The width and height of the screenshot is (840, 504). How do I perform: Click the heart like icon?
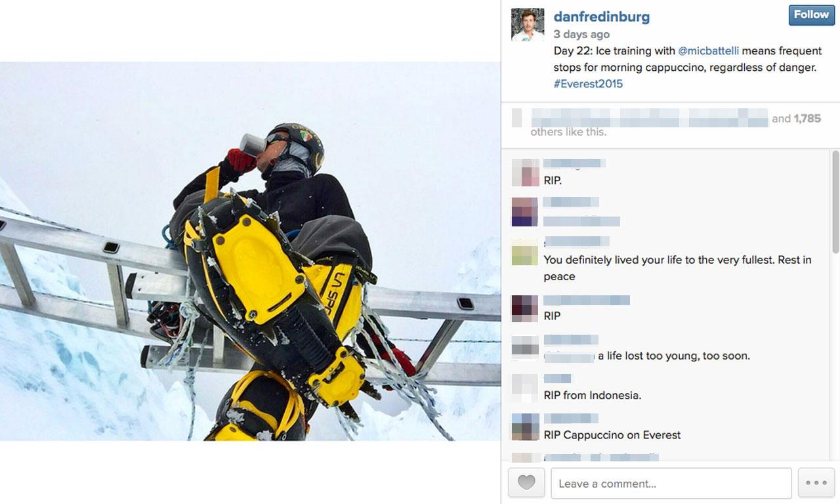coord(526,484)
